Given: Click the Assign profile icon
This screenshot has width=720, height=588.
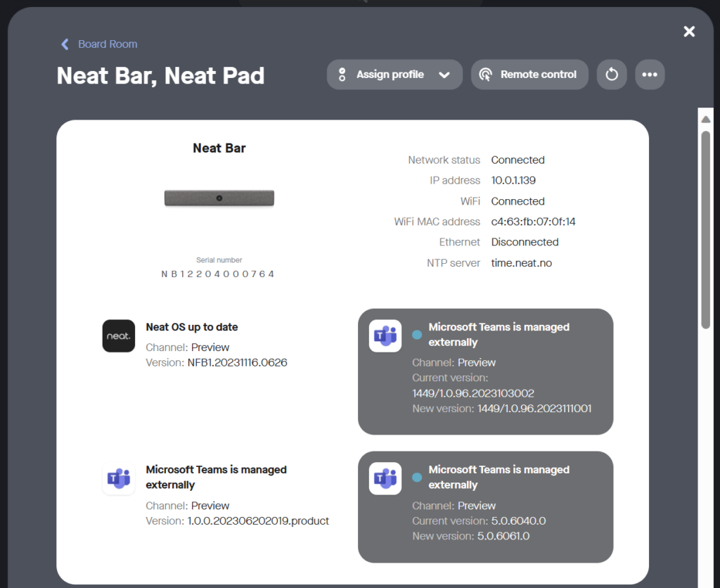Looking at the screenshot, I should 342,75.
